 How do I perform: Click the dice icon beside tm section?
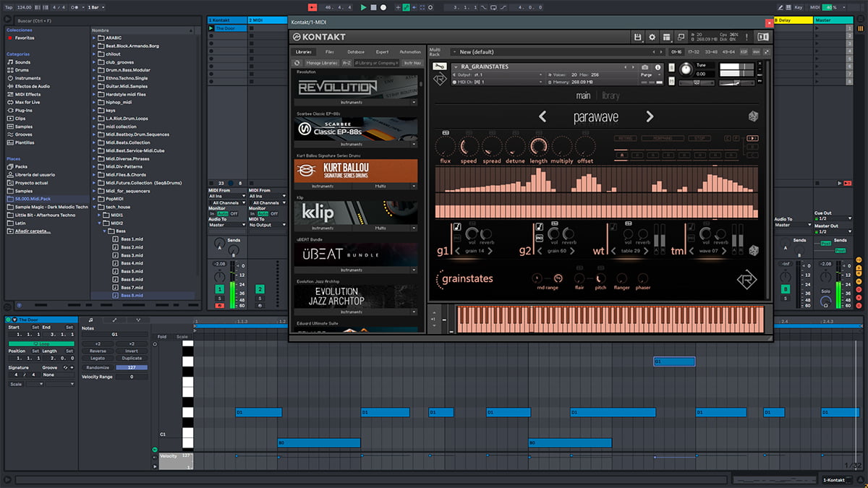point(753,251)
